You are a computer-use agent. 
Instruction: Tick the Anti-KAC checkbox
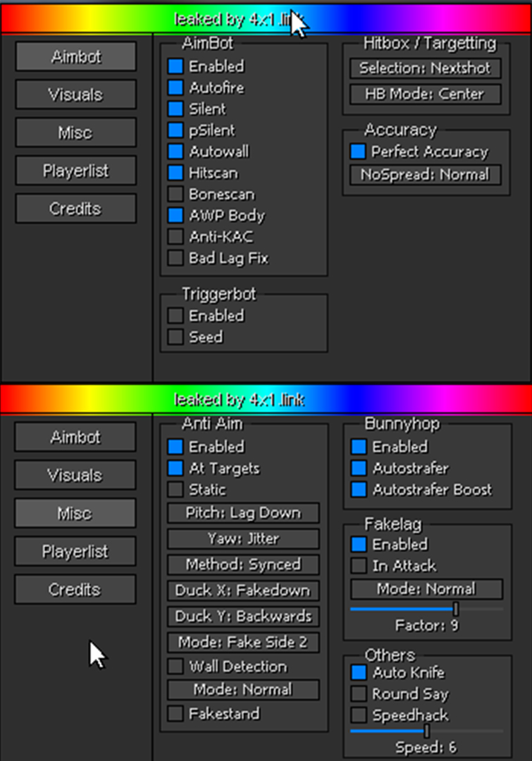pos(175,237)
